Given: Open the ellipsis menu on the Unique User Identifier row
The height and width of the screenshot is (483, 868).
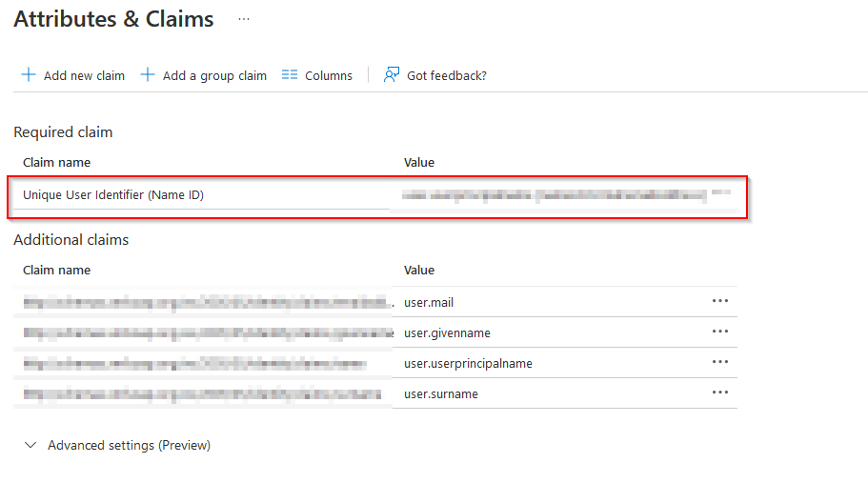Looking at the screenshot, I should 721,193.
